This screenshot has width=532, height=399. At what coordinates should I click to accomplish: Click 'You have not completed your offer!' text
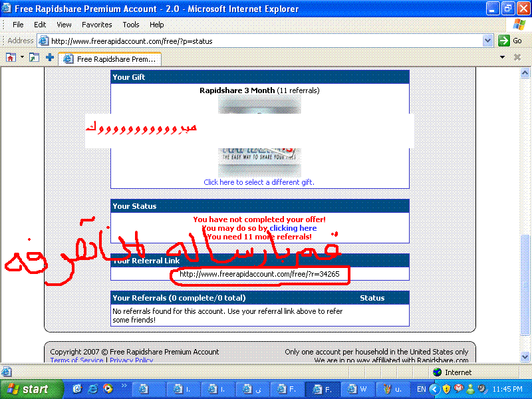tap(259, 219)
